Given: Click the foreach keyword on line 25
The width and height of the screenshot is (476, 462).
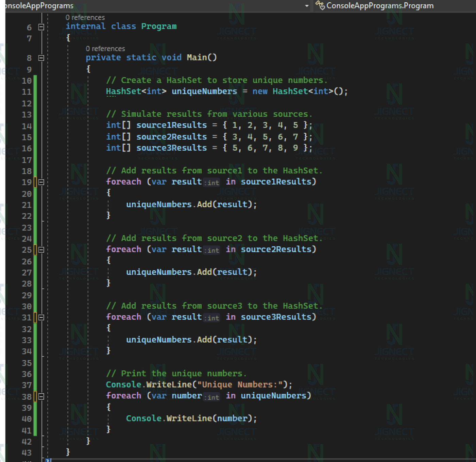Looking at the screenshot, I should click(123, 250).
